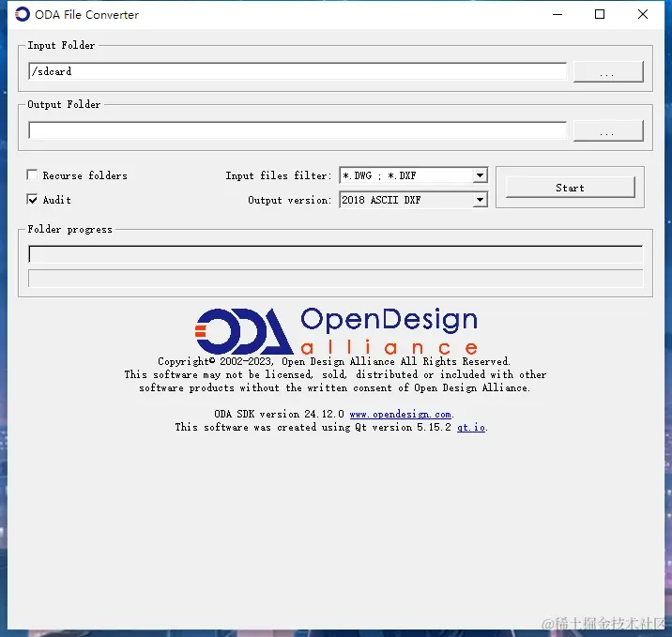Minimize the ODA File Converter window
Viewport: 672px width, 637px height.
(557, 15)
